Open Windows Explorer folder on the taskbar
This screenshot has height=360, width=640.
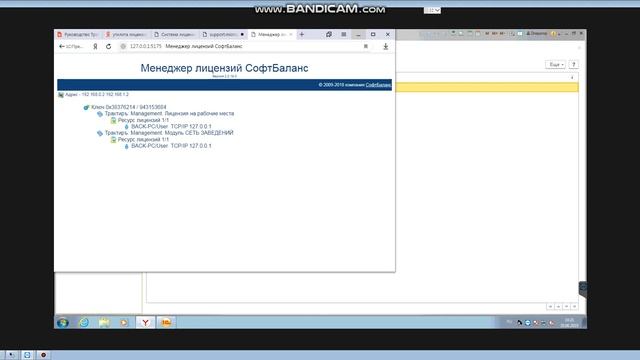tap(104, 322)
